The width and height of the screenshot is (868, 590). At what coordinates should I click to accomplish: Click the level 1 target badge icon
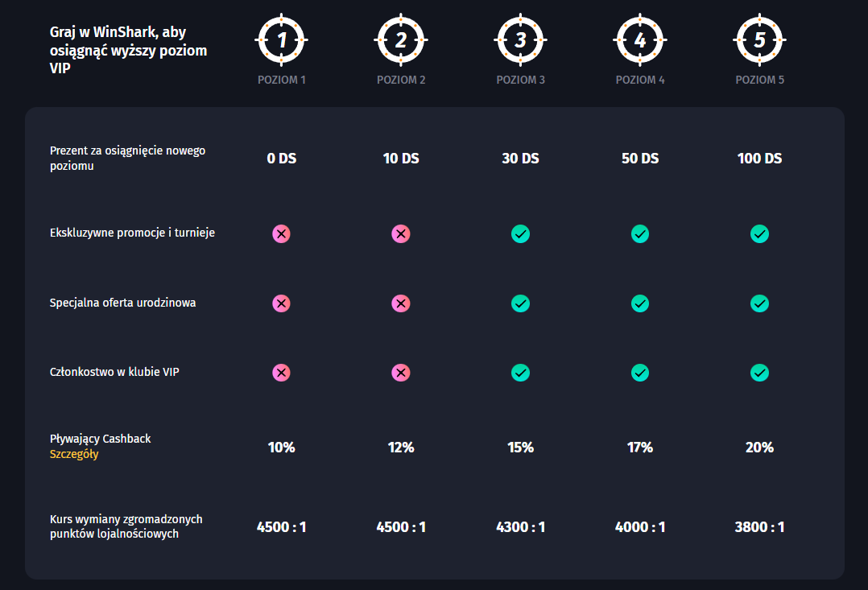281,40
